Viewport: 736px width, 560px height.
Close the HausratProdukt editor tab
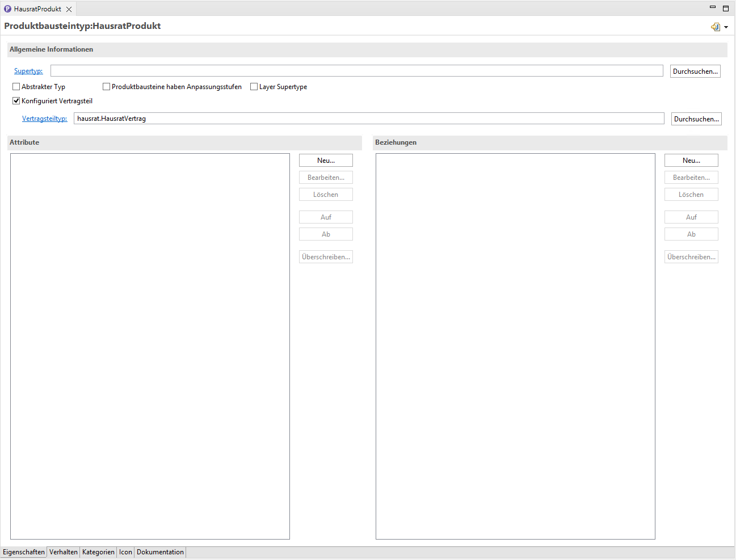[x=69, y=9]
